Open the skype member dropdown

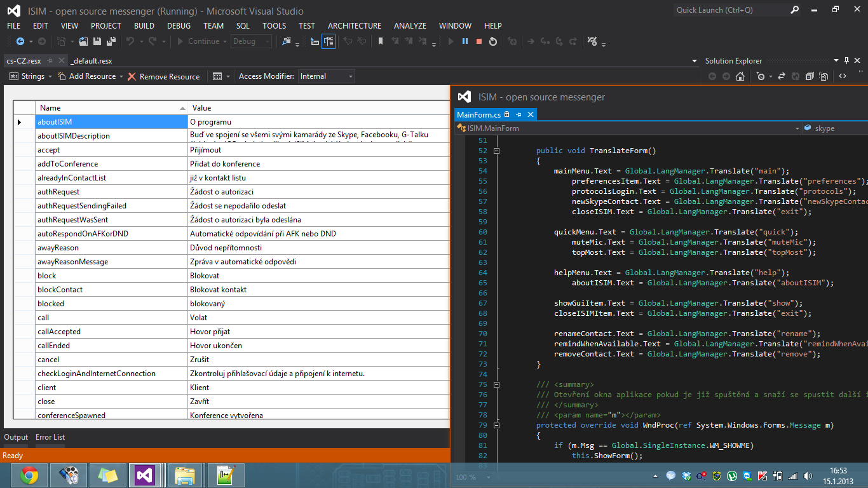[836, 128]
